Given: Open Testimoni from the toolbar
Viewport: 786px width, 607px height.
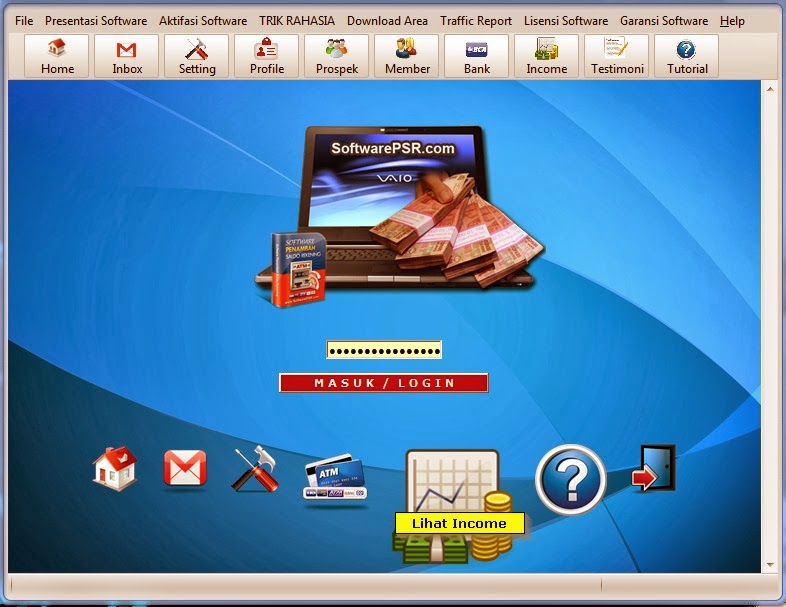Looking at the screenshot, I should point(617,56).
